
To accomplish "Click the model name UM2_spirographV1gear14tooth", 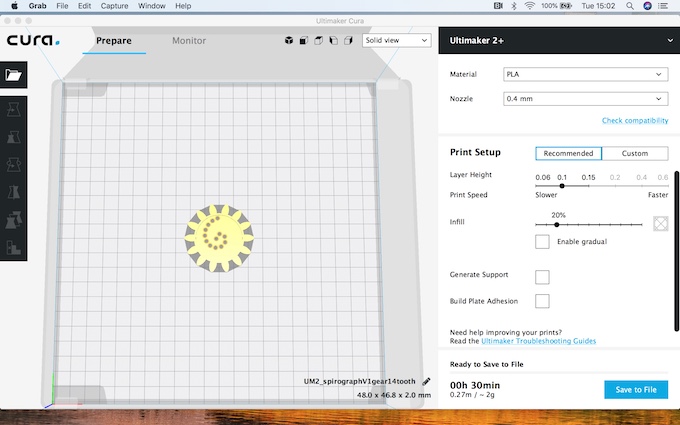I will (x=360, y=382).
